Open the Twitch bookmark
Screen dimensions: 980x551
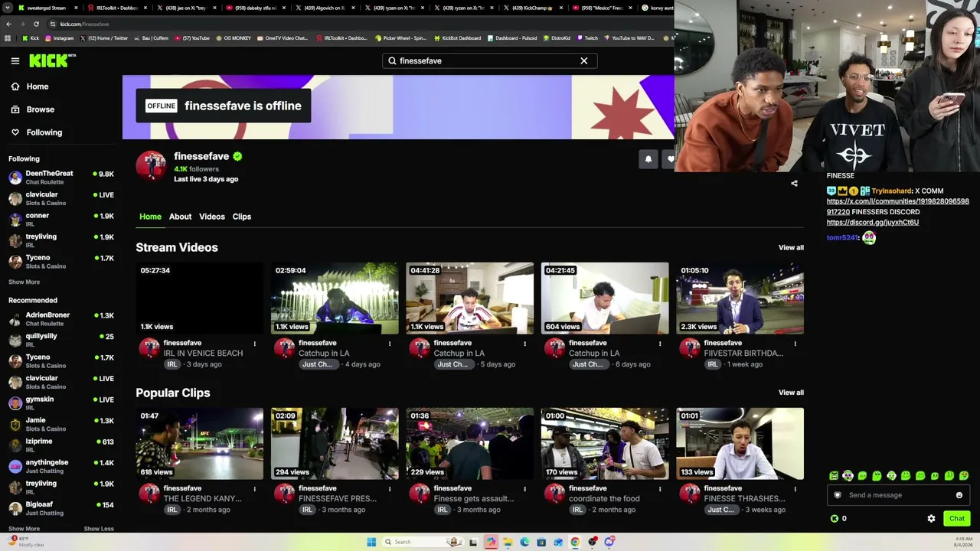coord(588,38)
